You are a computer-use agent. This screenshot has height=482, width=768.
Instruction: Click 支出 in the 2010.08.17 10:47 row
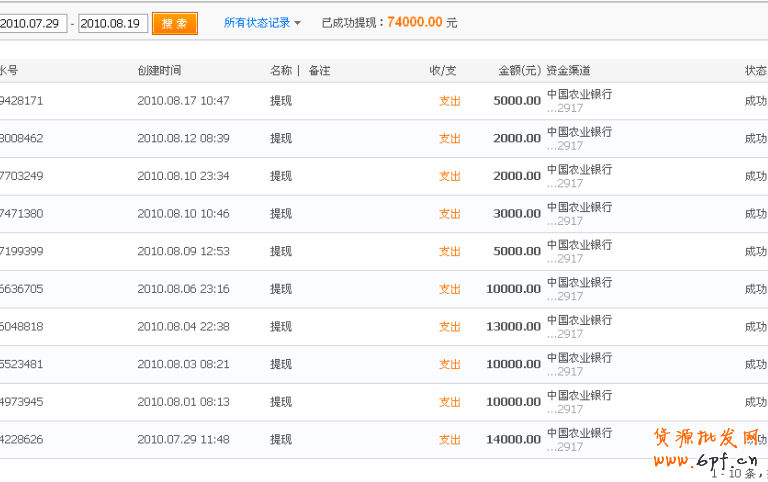pos(450,101)
